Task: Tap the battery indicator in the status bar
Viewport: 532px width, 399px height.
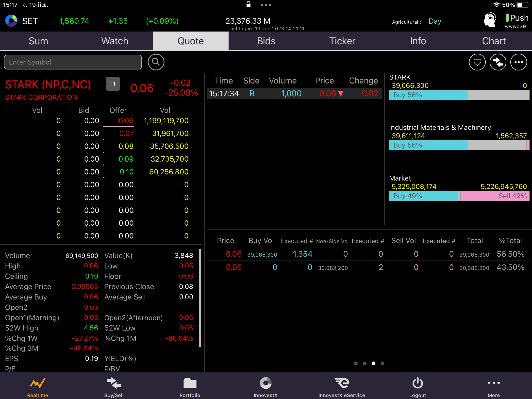Action: pos(522,5)
